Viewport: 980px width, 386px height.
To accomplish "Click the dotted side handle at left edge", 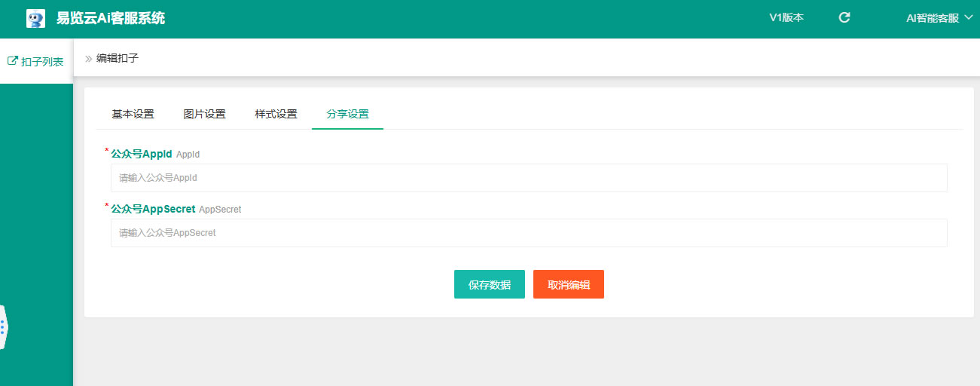I will [3, 327].
